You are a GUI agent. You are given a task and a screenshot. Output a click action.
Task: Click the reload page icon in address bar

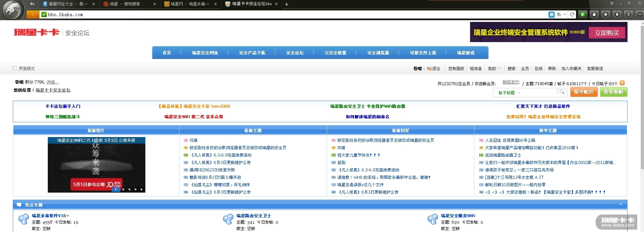click(572, 14)
